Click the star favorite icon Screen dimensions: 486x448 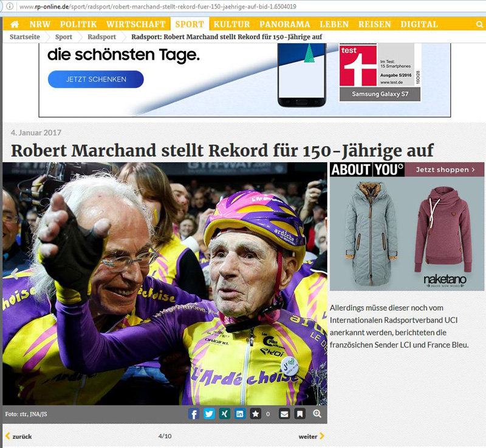pos(256,414)
